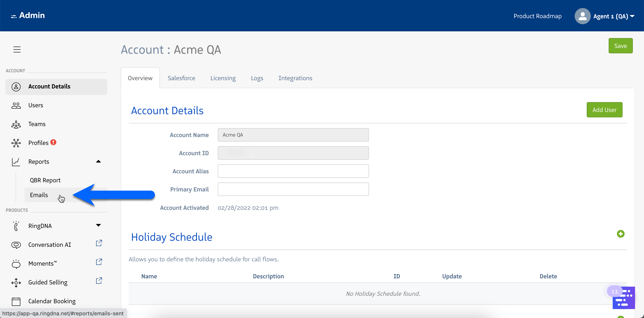Switch to the Logs tab
Screen dimensions: 644x318
257,78
